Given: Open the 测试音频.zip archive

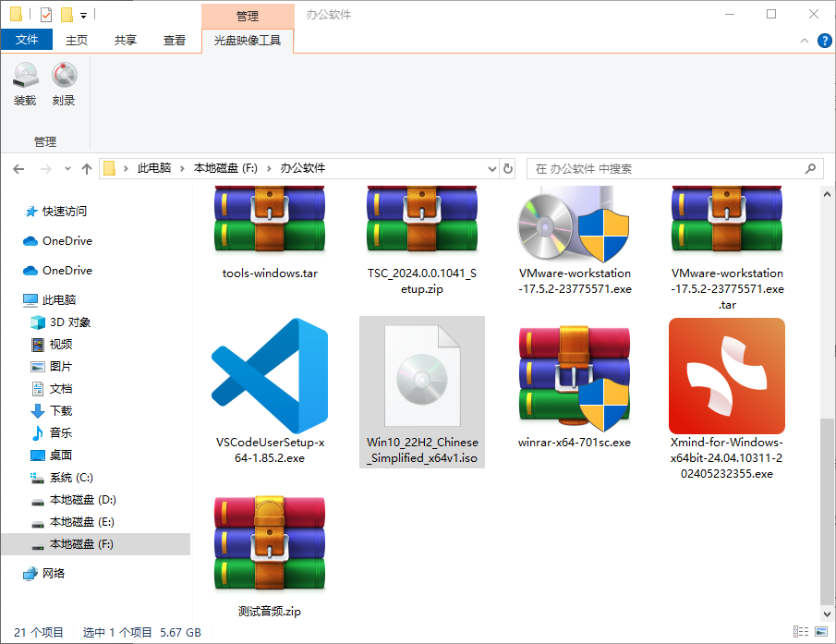Looking at the screenshot, I should click(x=269, y=543).
